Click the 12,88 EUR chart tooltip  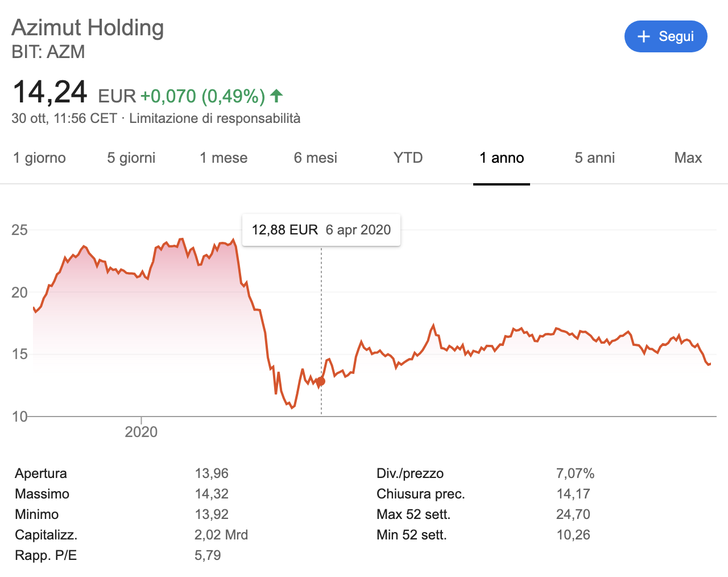click(x=321, y=230)
